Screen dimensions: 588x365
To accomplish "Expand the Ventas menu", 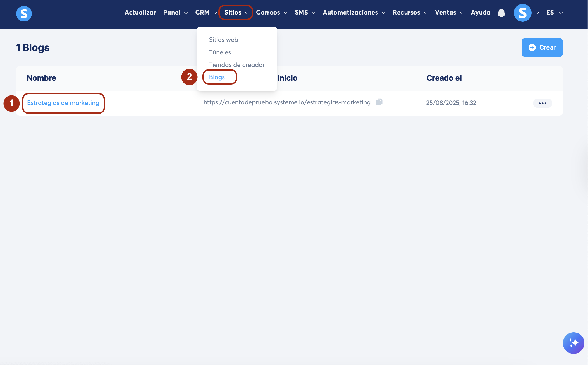I will point(449,13).
